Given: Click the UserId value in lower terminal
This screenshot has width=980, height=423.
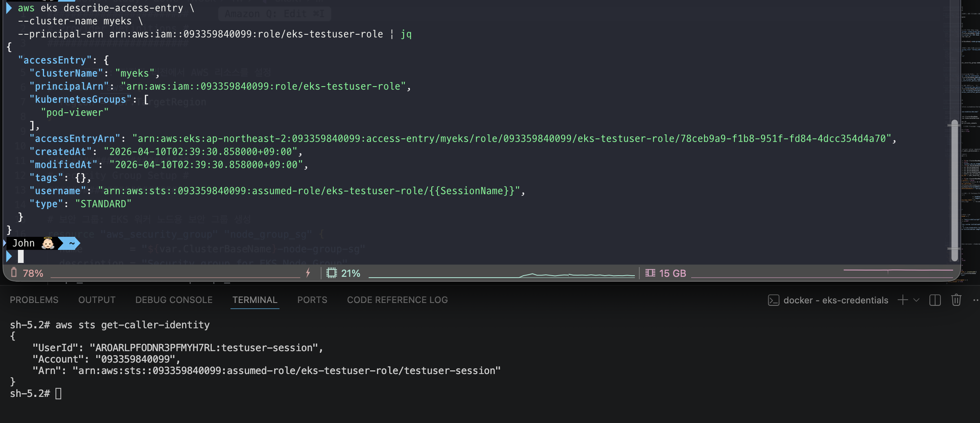Looking at the screenshot, I should click(x=204, y=348).
